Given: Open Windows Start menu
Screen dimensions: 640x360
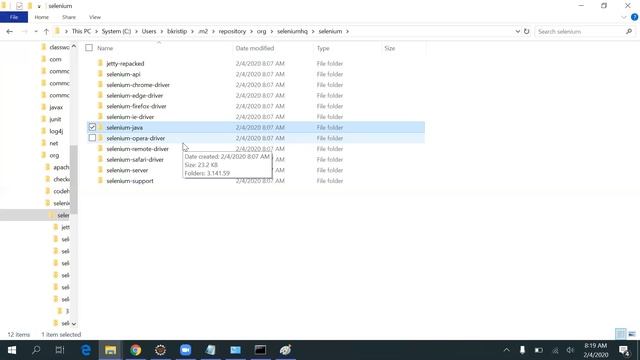Looking at the screenshot, I should [12, 350].
